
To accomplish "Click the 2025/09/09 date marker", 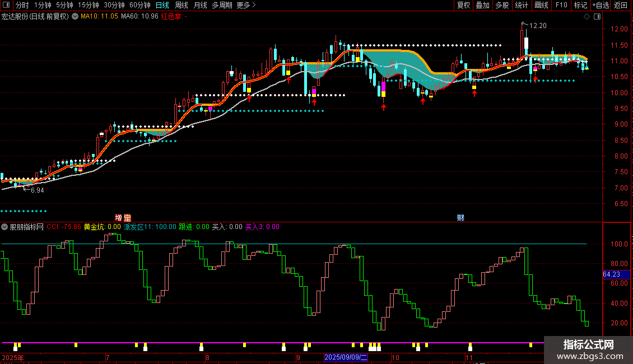I will tap(346, 357).
